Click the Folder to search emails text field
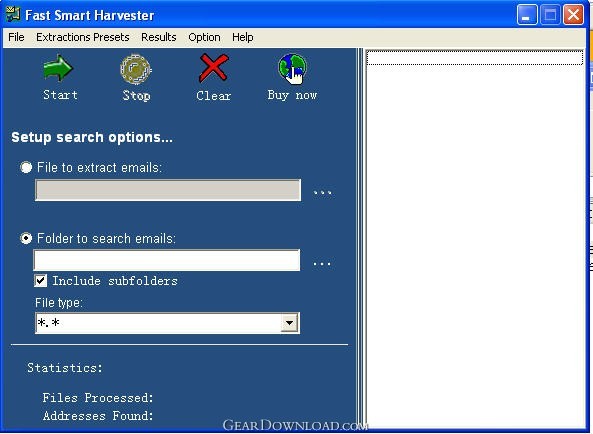The height and width of the screenshot is (434, 593). [167, 260]
